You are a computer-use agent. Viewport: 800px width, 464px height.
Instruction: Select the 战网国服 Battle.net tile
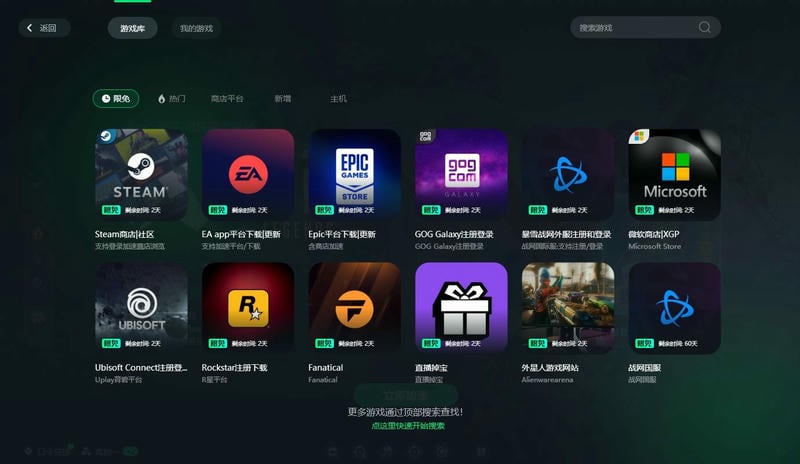click(674, 308)
